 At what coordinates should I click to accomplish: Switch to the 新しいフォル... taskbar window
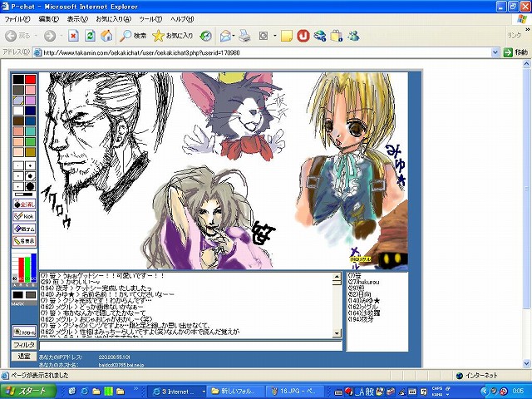[x=234, y=392]
